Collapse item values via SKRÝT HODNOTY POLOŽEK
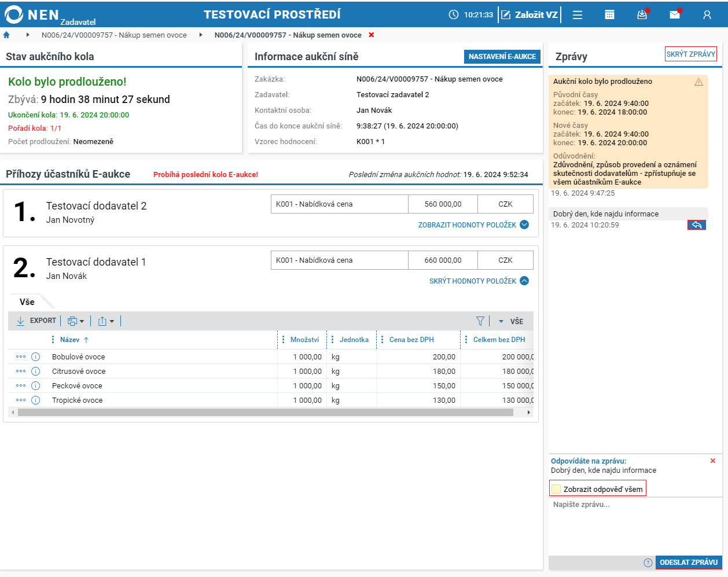Image resolution: width=728 pixels, height=577 pixels. [x=479, y=281]
